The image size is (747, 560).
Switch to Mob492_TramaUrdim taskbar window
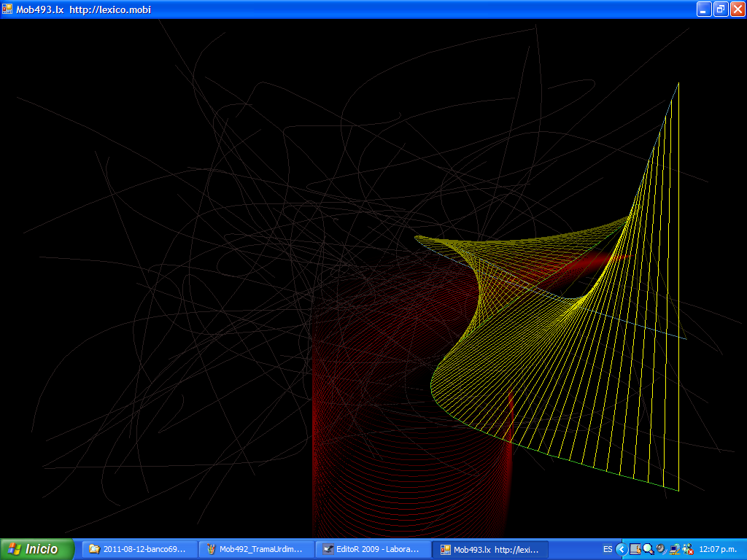point(255,549)
